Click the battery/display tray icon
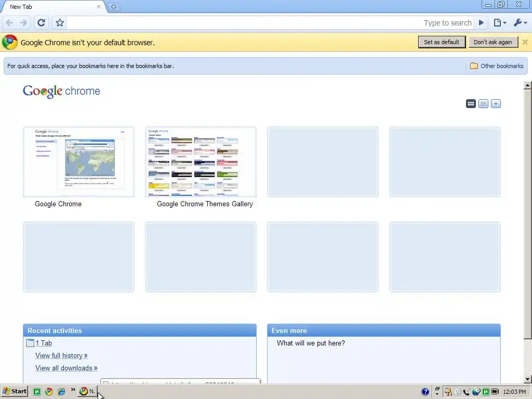532x399 pixels. coord(495,392)
